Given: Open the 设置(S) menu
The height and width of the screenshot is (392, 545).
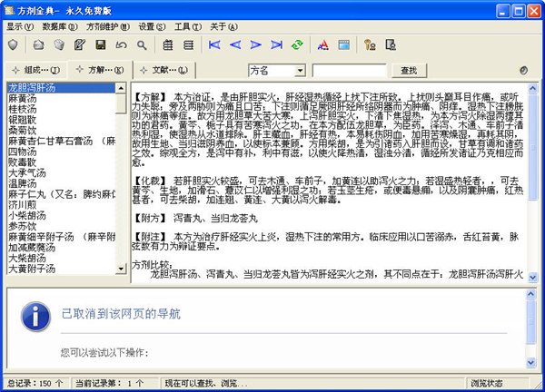Looking at the screenshot, I should point(152,26).
